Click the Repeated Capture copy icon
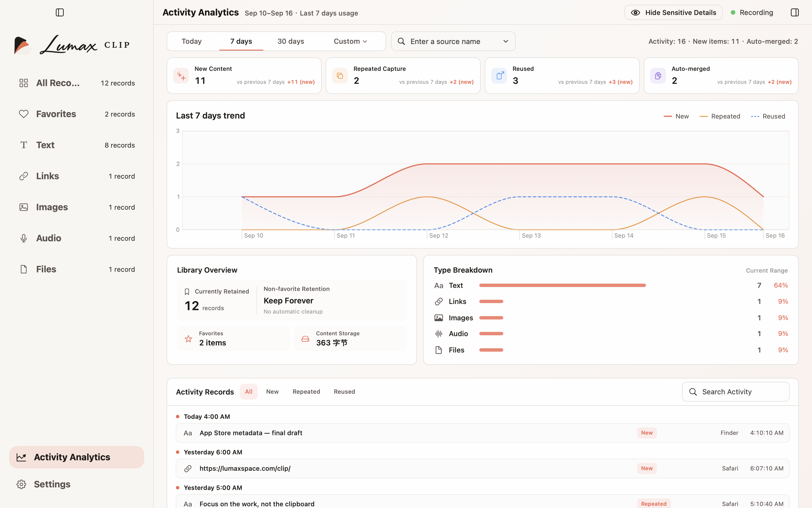Image resolution: width=812 pixels, height=508 pixels. click(340, 76)
